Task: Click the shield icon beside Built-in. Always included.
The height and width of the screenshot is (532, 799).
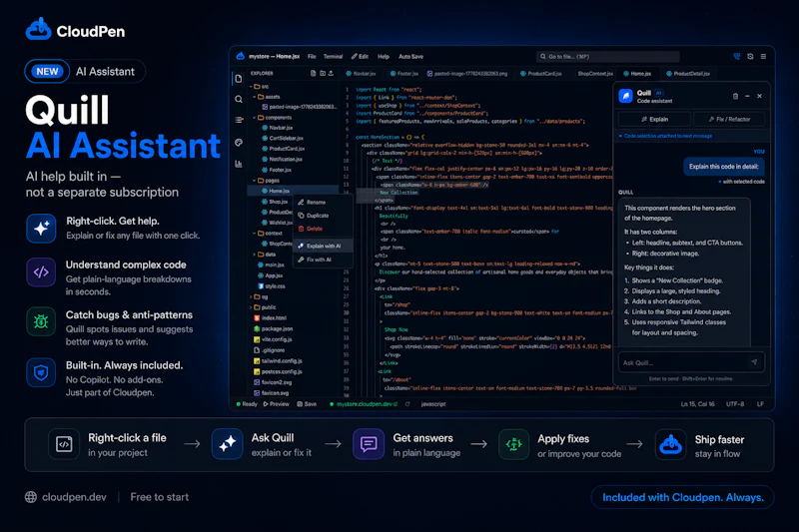Action: pos(41,372)
